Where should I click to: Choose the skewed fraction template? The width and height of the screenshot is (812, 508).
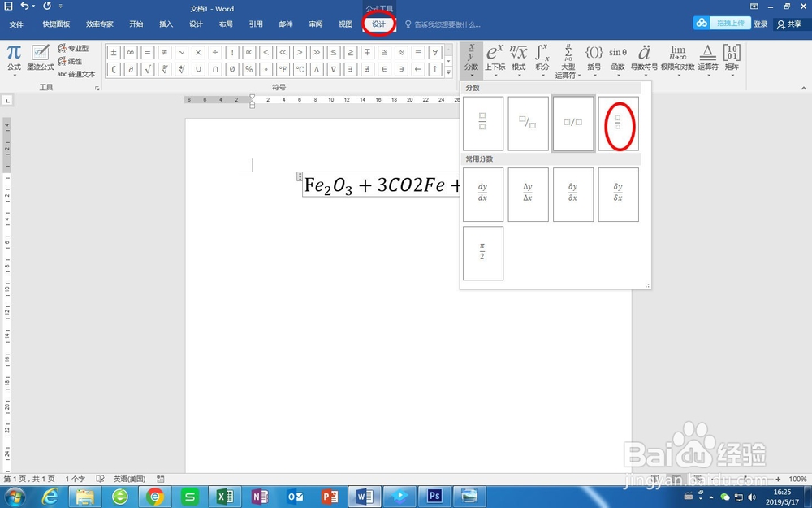point(528,124)
